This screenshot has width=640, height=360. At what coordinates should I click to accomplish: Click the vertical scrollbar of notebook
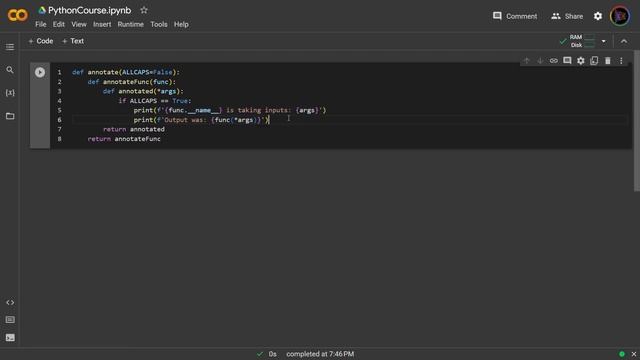pos(636,120)
